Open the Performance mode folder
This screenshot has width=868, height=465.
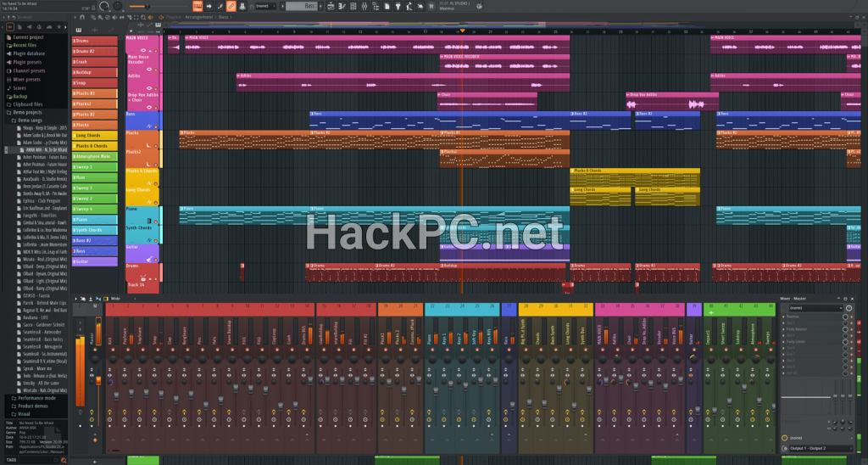coord(32,397)
